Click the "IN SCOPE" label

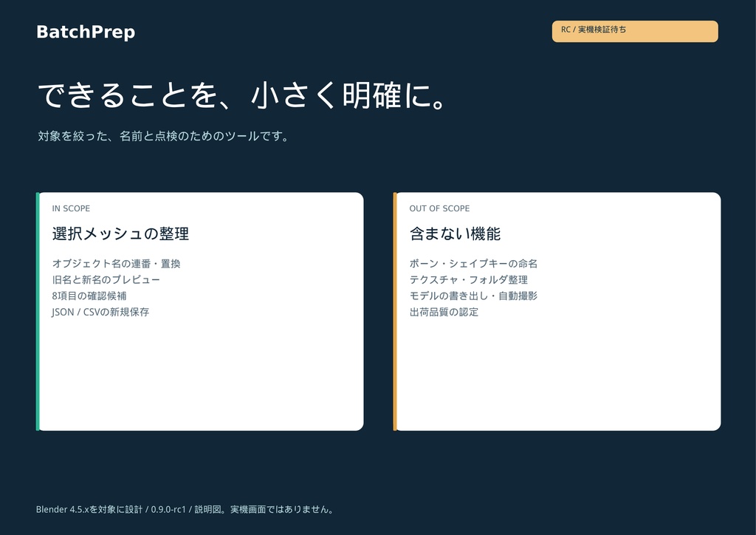pyautogui.click(x=71, y=208)
